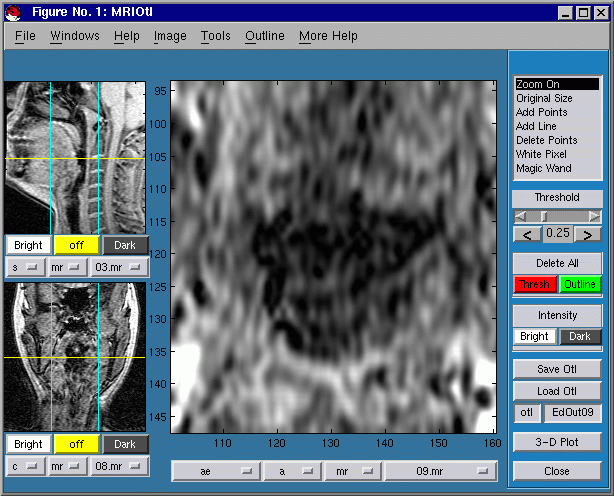614x496 pixels.
Task: Click Bright below the coronal image
Action: [29, 444]
